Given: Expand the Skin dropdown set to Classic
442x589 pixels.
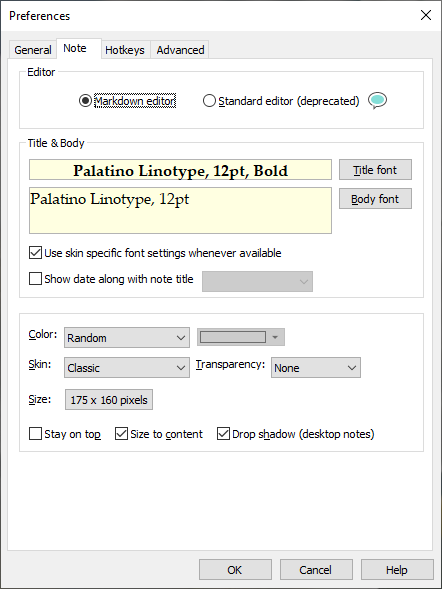Looking at the screenshot, I should tap(127, 367).
